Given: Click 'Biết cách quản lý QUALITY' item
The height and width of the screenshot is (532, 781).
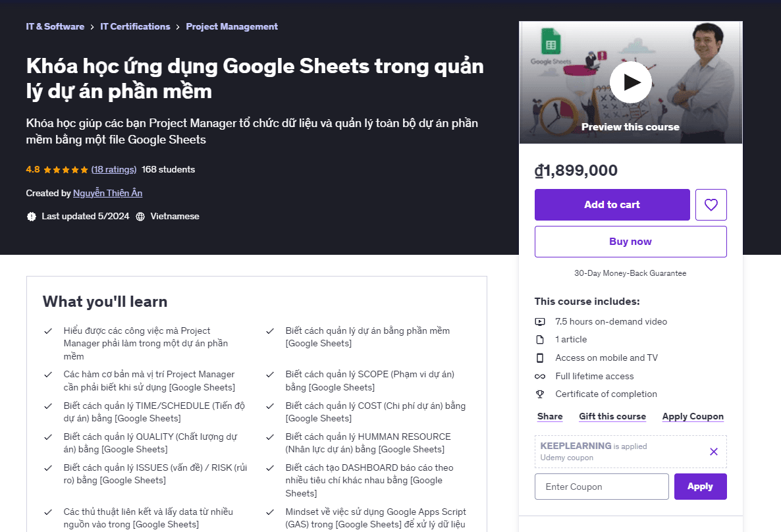Looking at the screenshot, I should [150, 443].
